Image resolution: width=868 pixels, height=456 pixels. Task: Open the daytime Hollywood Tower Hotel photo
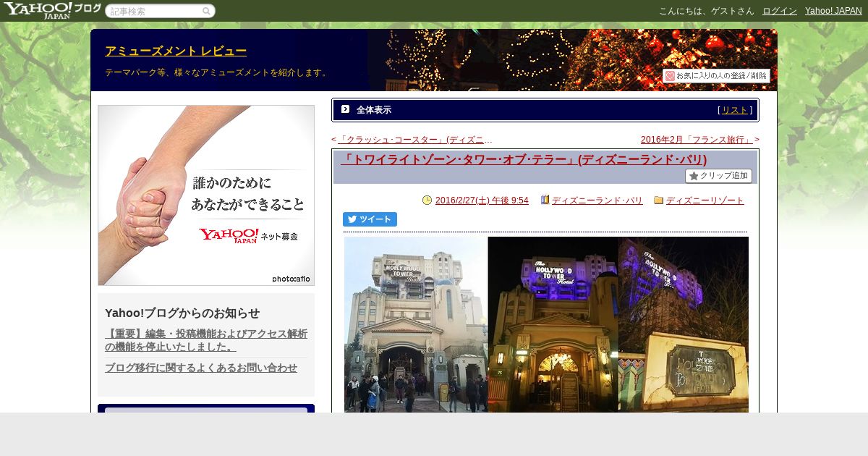[416, 324]
